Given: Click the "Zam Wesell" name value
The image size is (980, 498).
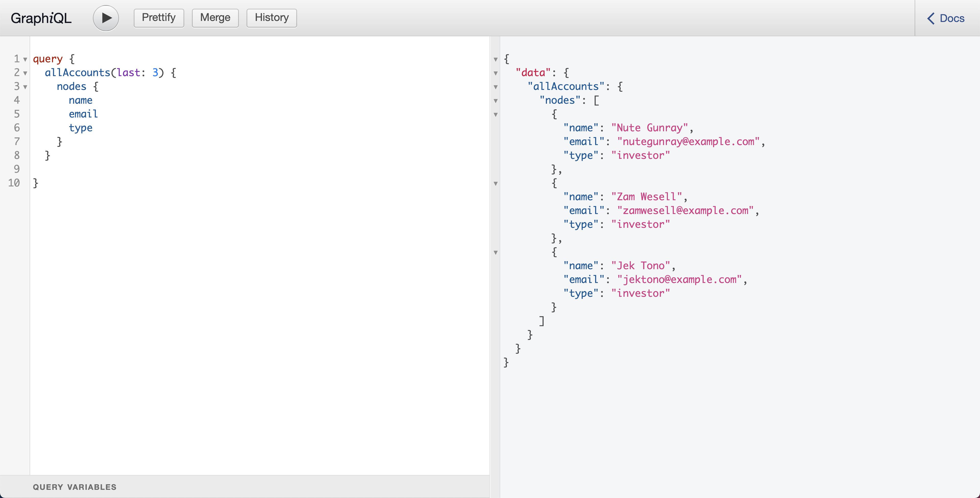Looking at the screenshot, I should coord(647,197).
